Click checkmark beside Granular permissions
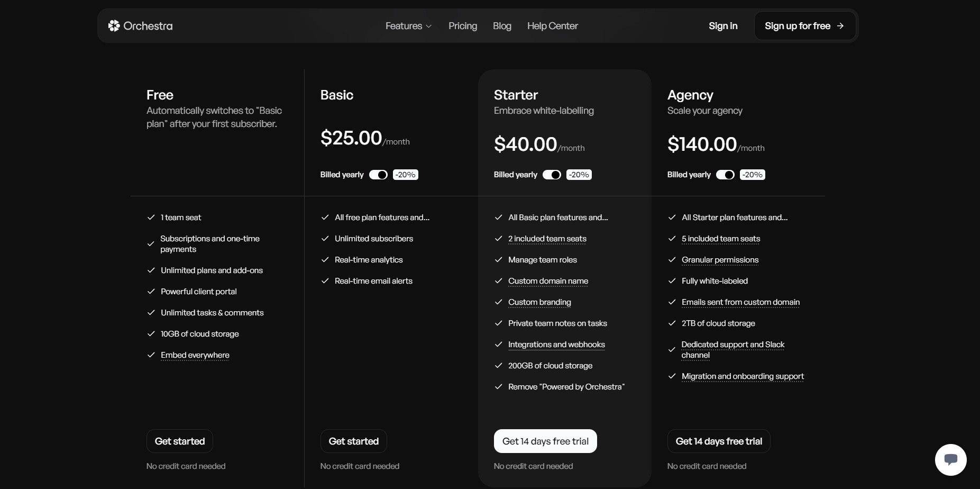This screenshot has width=980, height=489. click(x=672, y=260)
